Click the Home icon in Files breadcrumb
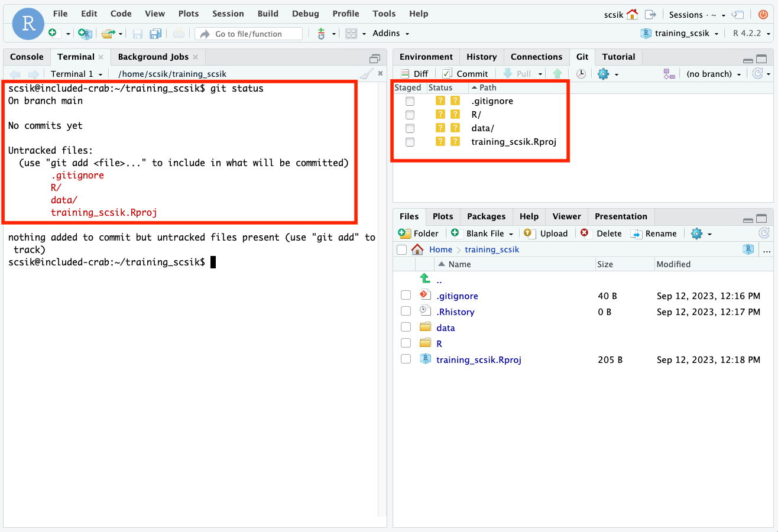 click(x=417, y=249)
